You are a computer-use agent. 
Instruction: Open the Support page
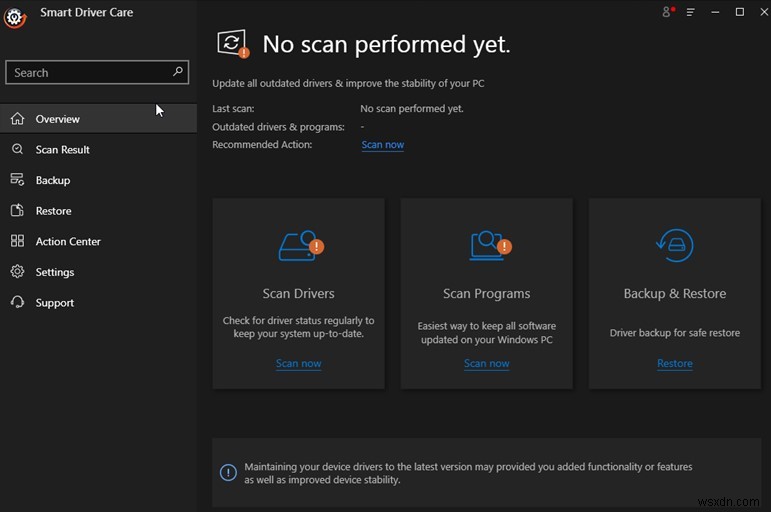(54, 303)
